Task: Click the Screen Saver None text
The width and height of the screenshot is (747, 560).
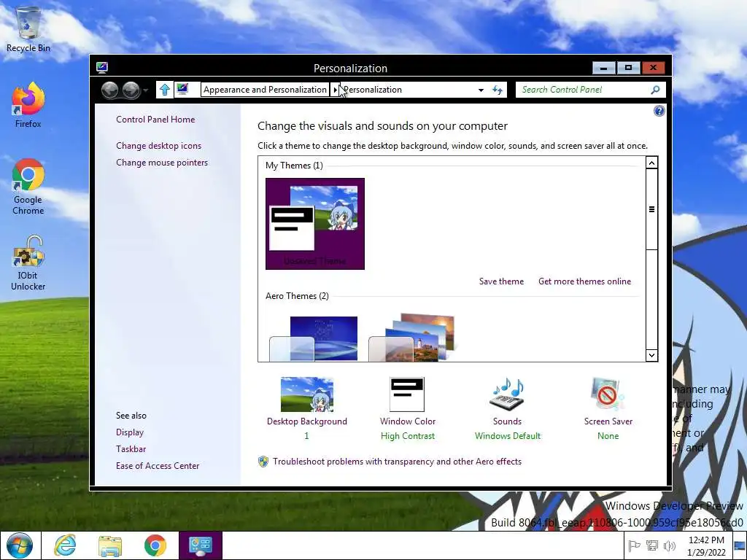Action: point(608,436)
